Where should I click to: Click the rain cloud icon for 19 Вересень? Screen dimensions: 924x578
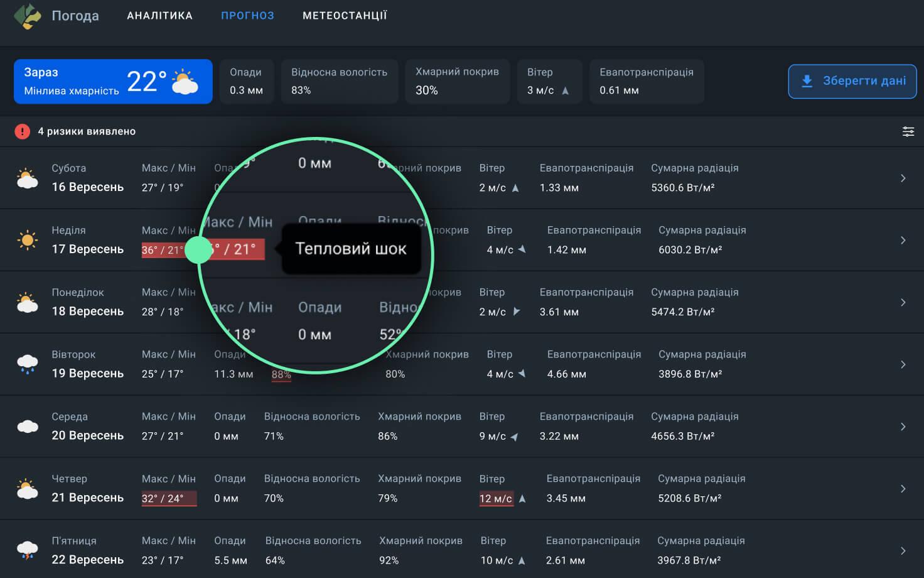coord(27,364)
